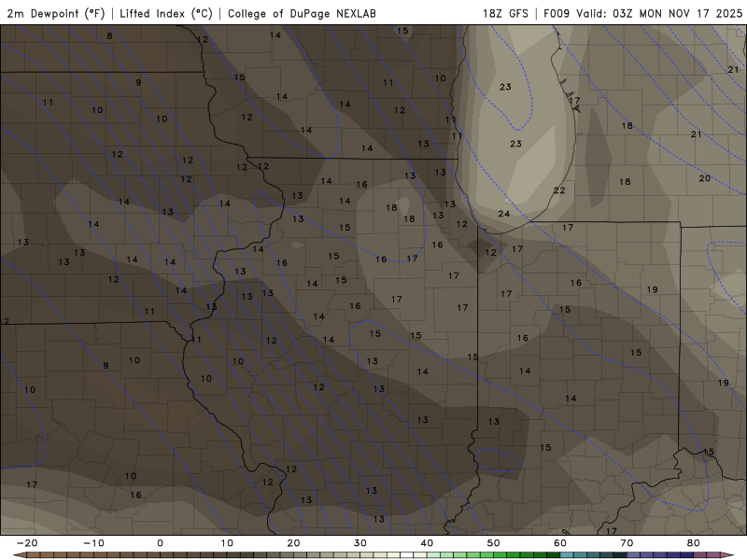This screenshot has height=560, width=747.
Task: Click the "Lifted Index (°C)" header label
Action: [x=166, y=13]
